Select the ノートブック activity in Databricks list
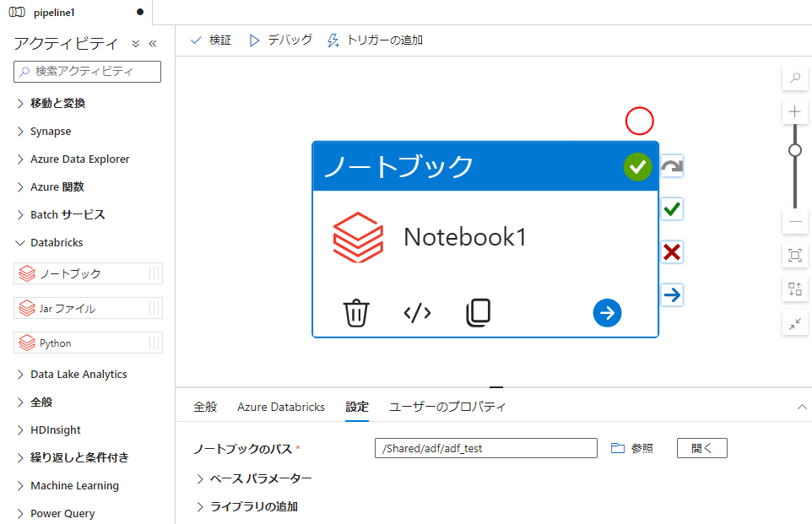 click(88, 273)
